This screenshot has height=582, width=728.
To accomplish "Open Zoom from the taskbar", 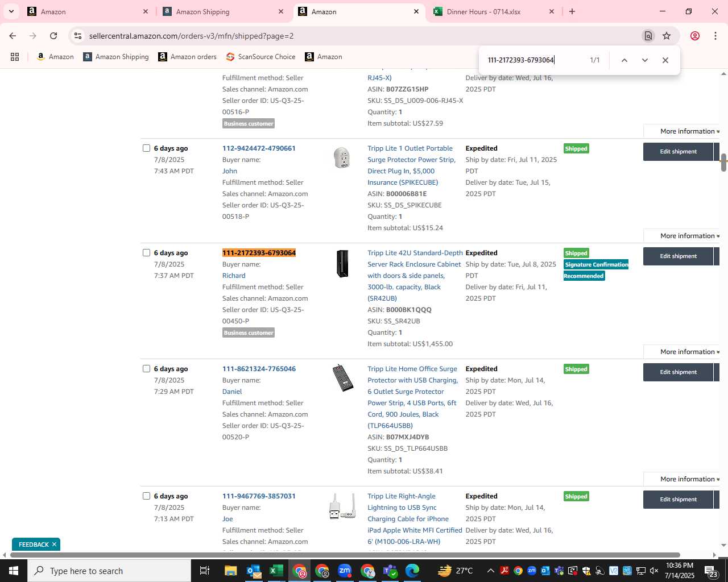I will (345, 571).
